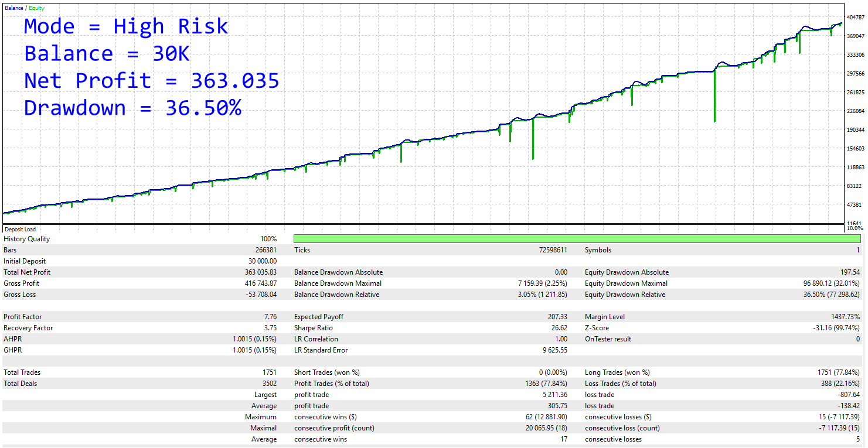Screen dimensions: 868x448
Task: Select the Ticks value 72598611
Action: pos(553,250)
